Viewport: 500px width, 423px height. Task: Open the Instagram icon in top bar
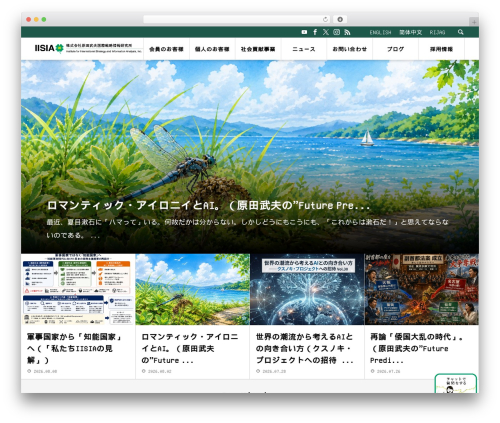(337, 32)
